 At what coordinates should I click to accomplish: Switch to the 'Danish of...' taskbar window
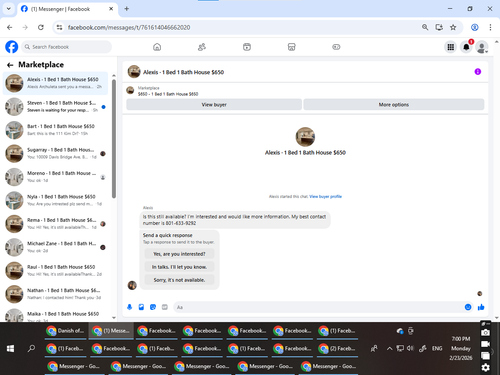(x=66, y=331)
